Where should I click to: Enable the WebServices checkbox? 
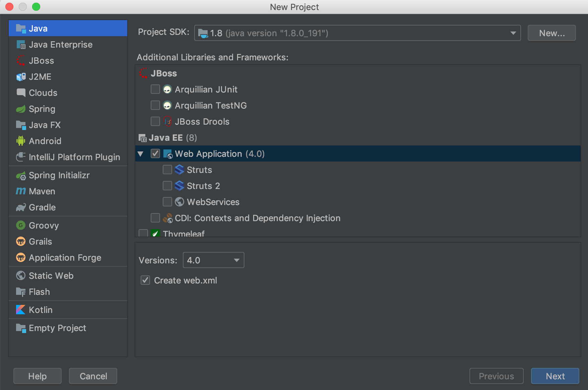(x=167, y=202)
